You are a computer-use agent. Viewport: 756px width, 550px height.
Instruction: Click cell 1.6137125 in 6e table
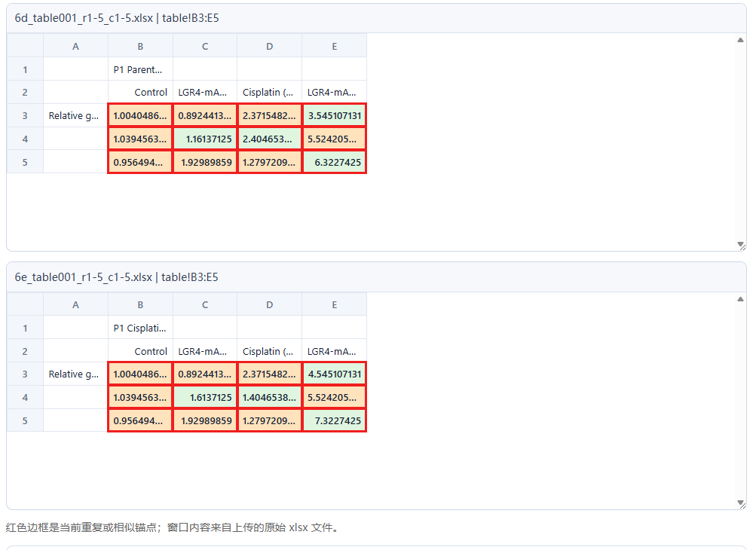coord(205,397)
